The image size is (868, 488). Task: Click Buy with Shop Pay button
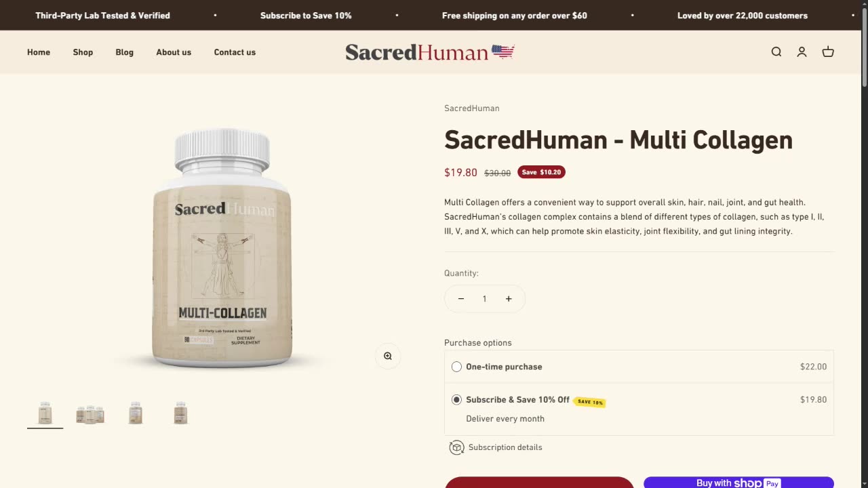738,482
